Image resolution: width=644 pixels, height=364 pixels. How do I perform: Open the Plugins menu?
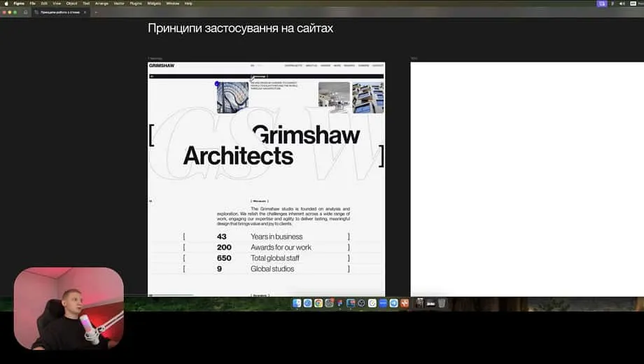pyautogui.click(x=136, y=3)
